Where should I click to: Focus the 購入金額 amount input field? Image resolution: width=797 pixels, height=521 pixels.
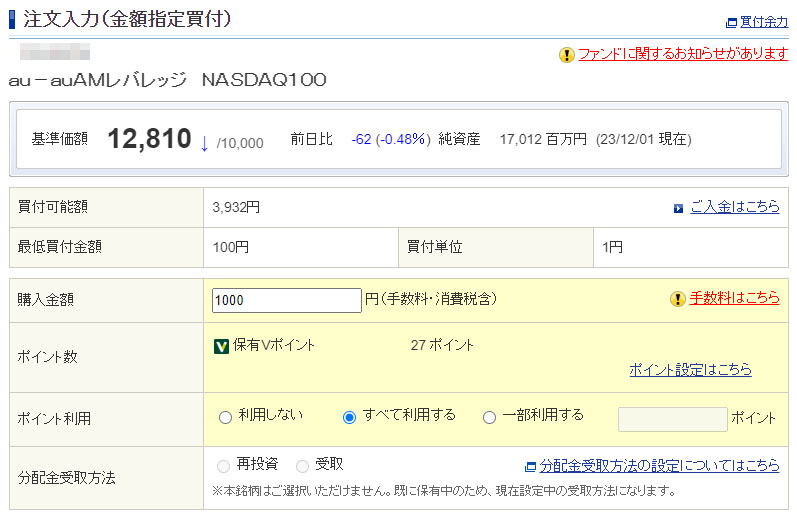[x=287, y=299]
